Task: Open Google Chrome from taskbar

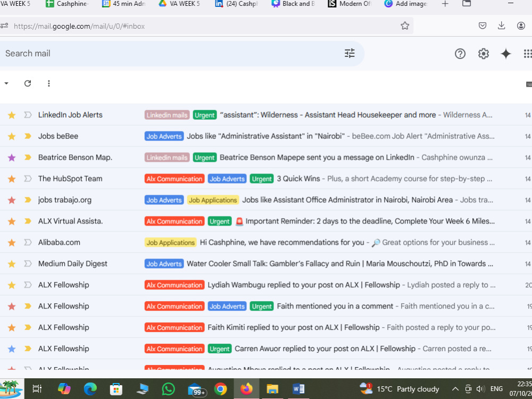Action: click(x=221, y=389)
